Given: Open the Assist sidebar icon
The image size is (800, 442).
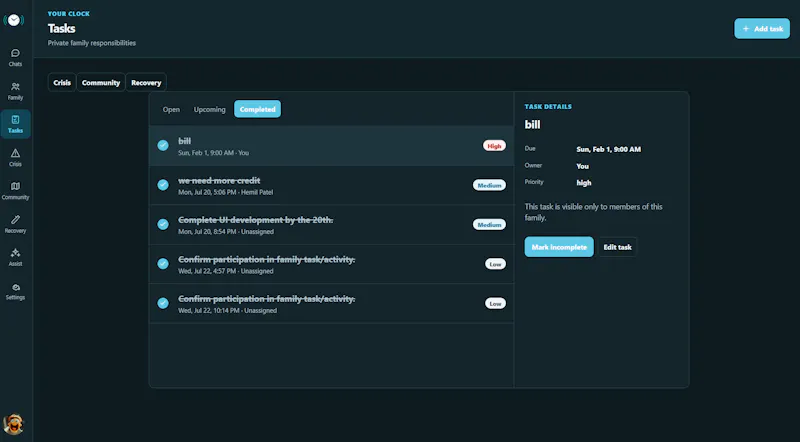Looking at the screenshot, I should point(15,258).
